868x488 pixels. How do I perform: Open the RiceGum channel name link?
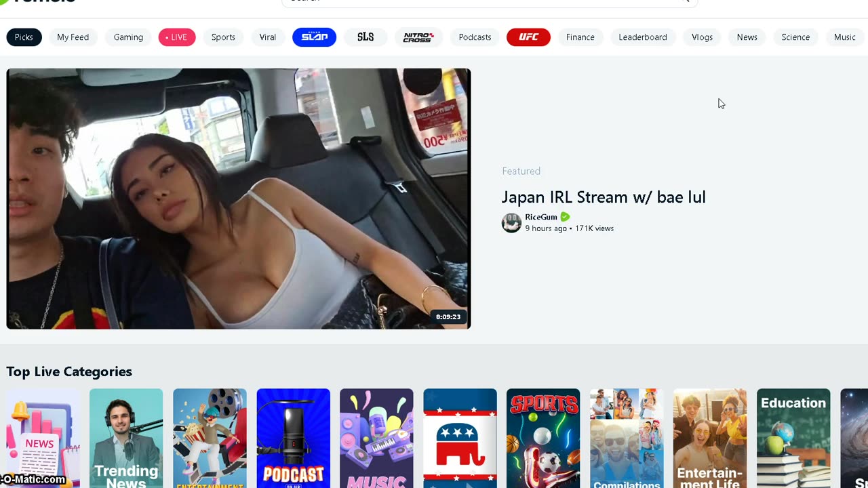click(x=541, y=217)
